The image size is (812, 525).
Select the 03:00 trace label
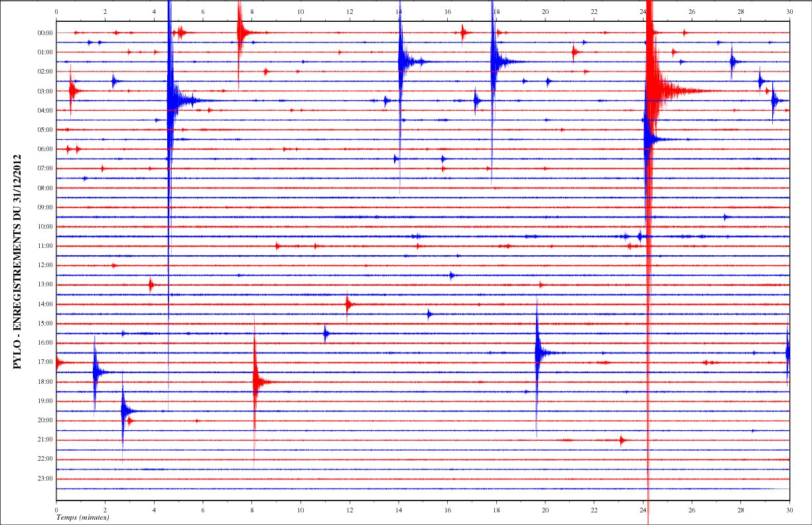tap(45, 91)
